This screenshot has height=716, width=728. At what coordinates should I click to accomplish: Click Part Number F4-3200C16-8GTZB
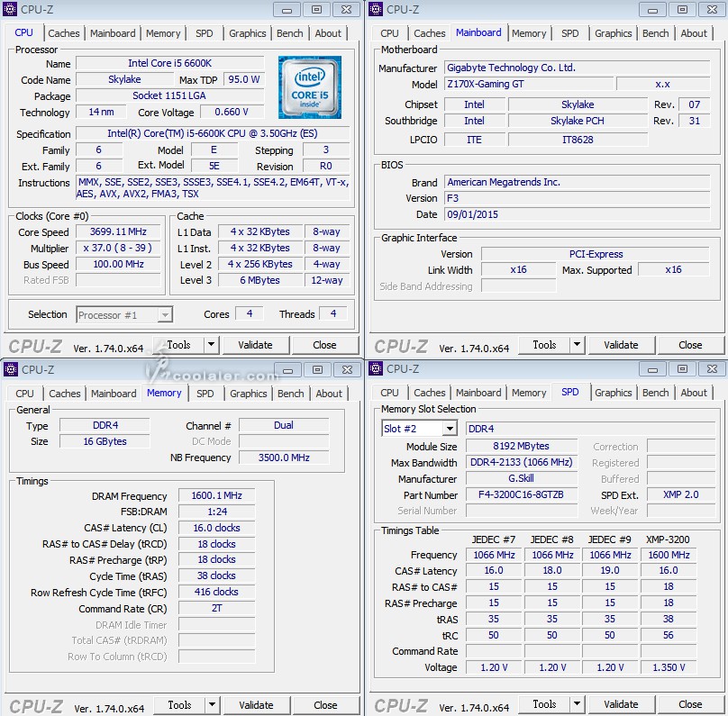click(x=522, y=494)
